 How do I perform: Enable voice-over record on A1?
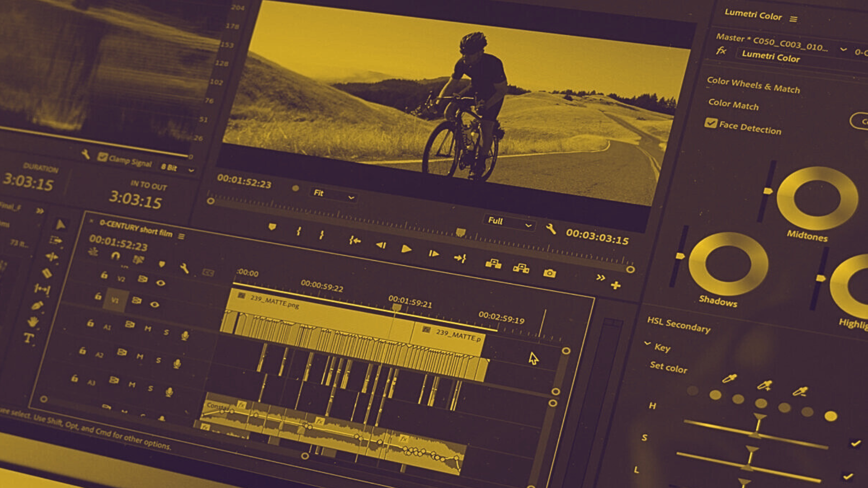[184, 335]
